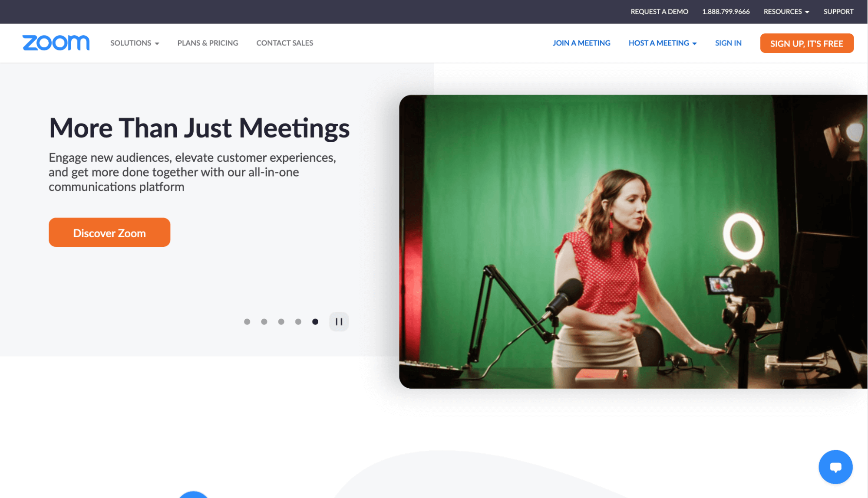Click SIGN UP, IT'S FREE
Screen dimensions: 868x498
pos(806,43)
